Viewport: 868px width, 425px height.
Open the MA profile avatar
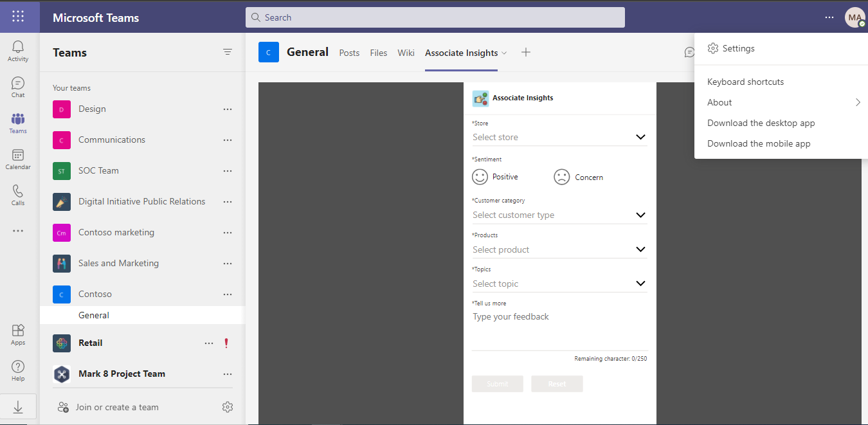point(854,17)
